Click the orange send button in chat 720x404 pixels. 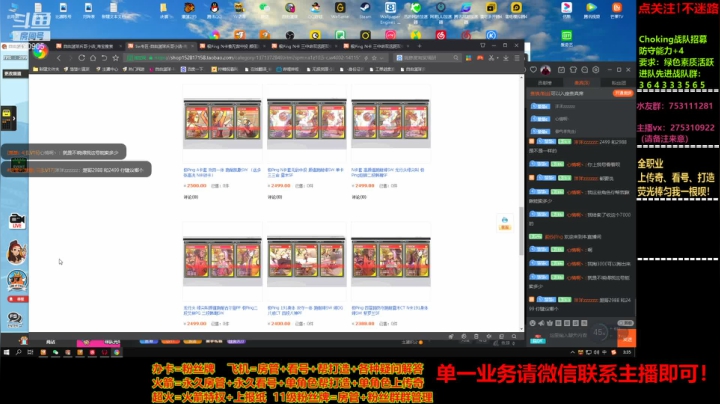[x=627, y=338]
